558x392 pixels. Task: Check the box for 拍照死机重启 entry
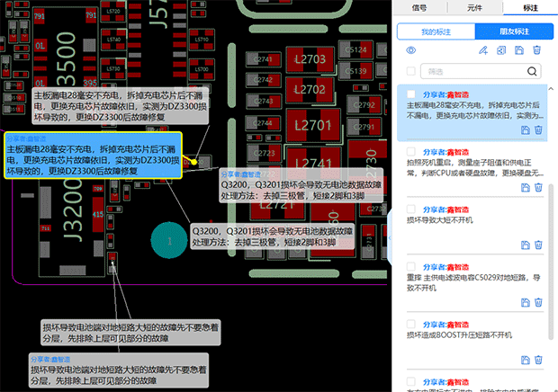click(411, 152)
